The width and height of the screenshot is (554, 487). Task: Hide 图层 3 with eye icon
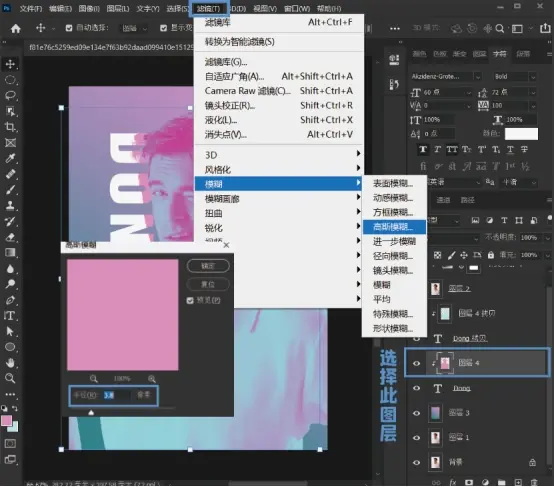[417, 413]
